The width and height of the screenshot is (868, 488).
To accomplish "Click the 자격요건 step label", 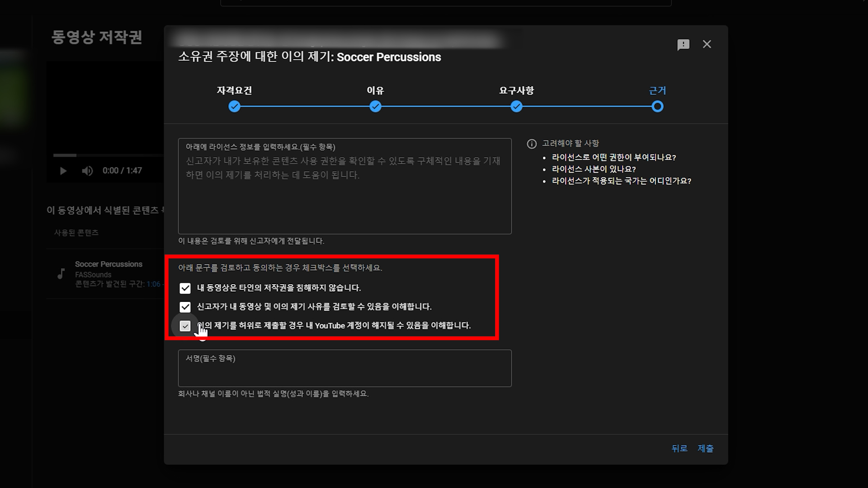I will pos(234,90).
